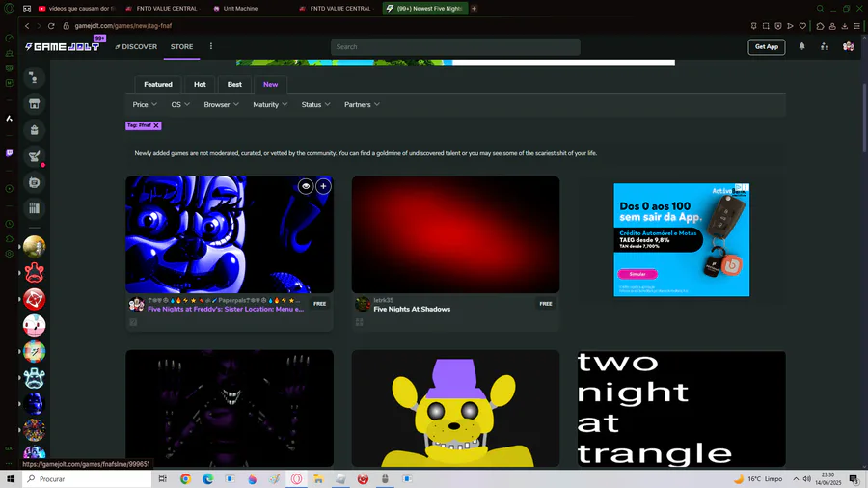Open the sidebar quests icon with red dot
The width and height of the screenshot is (868, 488).
pyautogui.click(x=35, y=156)
